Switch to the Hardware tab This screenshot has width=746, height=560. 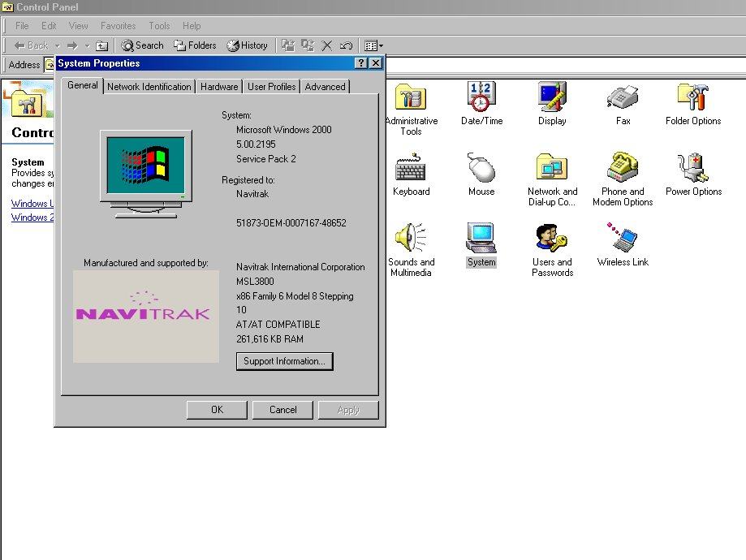pos(219,87)
